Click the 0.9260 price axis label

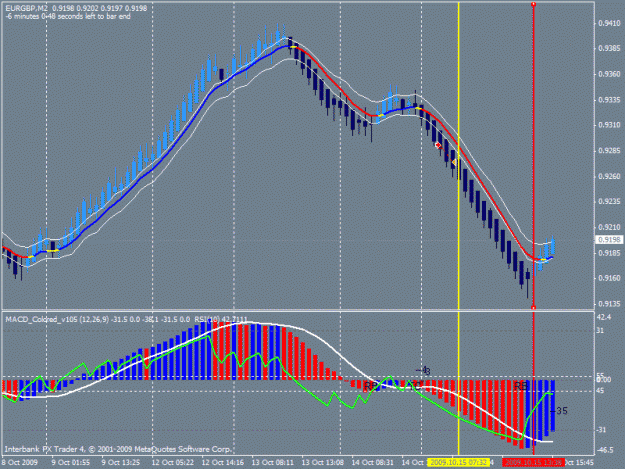point(609,176)
